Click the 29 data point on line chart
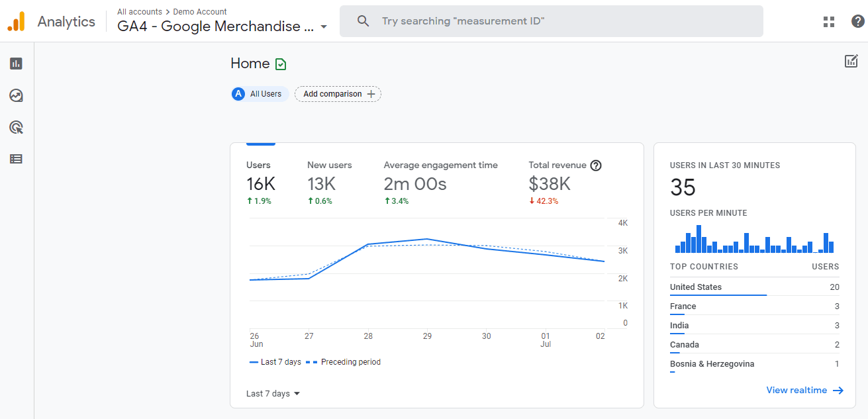The height and width of the screenshot is (419, 868). point(427,239)
